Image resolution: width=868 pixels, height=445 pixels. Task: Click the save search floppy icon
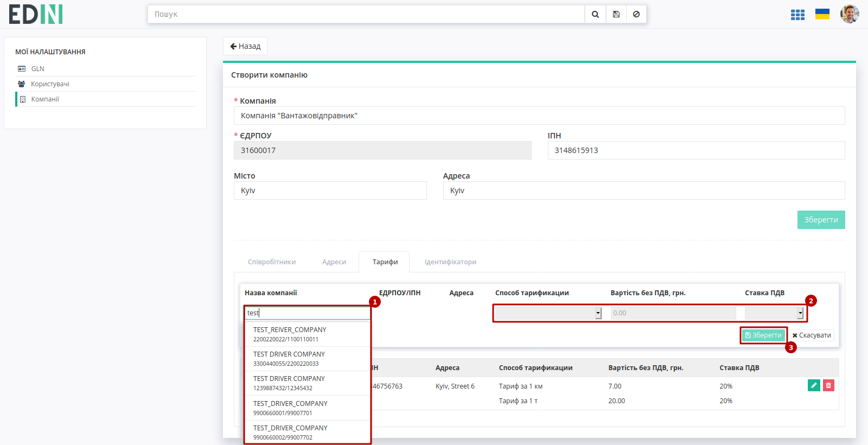pyautogui.click(x=616, y=14)
